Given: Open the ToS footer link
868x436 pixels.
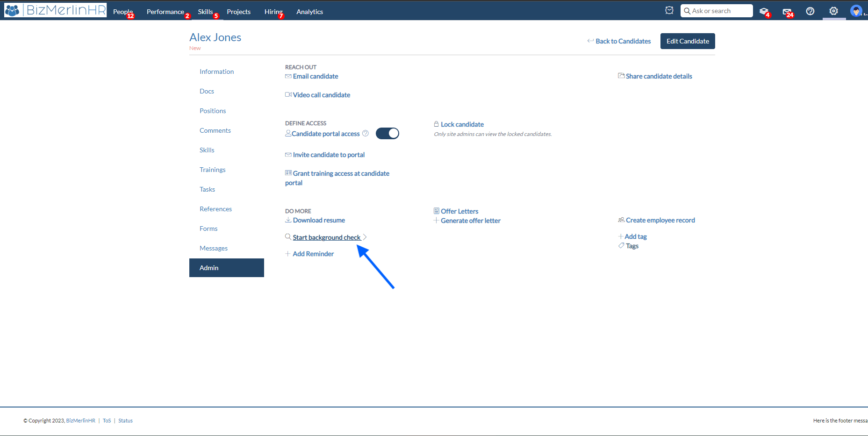Looking at the screenshot, I should 107,421.
